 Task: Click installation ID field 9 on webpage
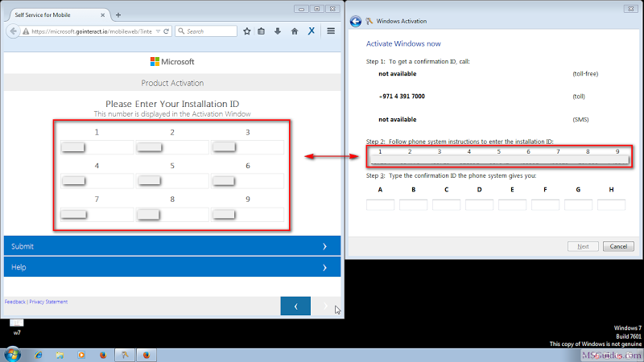click(x=247, y=214)
